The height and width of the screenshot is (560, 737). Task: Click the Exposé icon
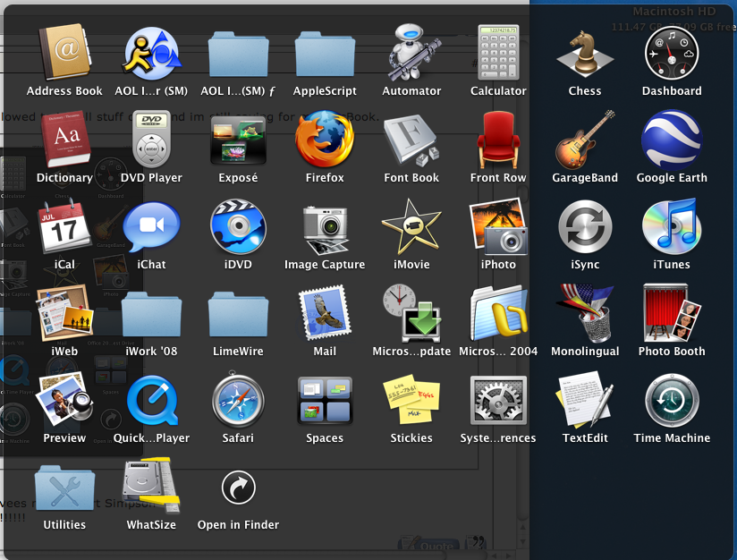pos(238,140)
